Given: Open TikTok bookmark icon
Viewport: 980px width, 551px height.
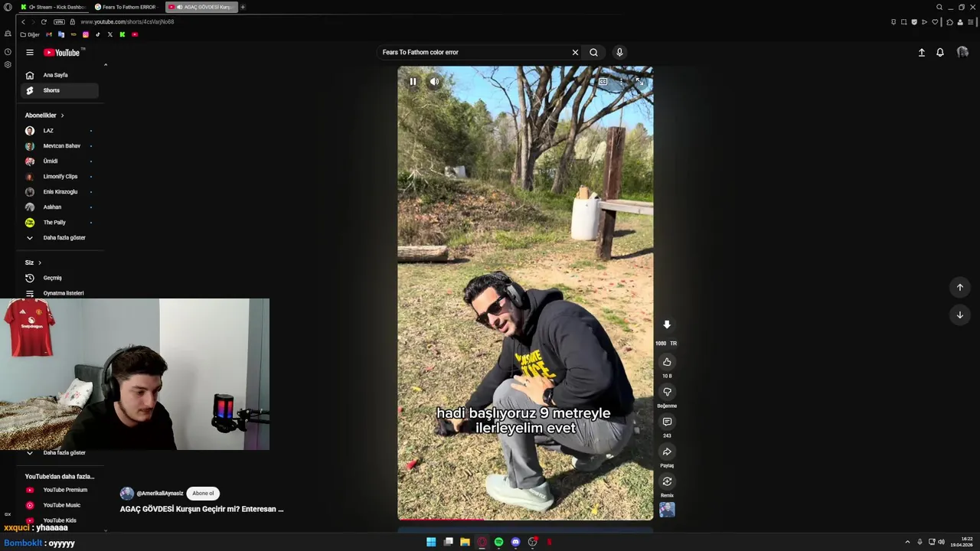Looking at the screenshot, I should [x=98, y=34].
